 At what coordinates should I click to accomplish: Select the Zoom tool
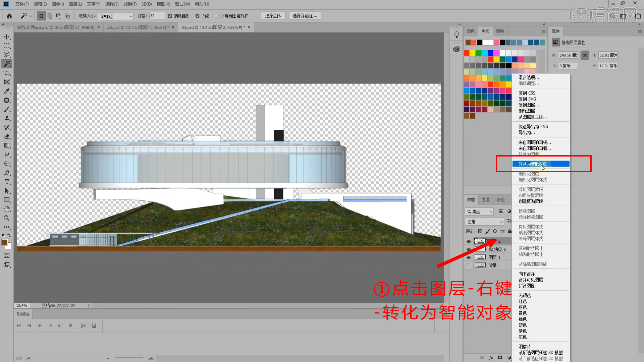point(7,218)
